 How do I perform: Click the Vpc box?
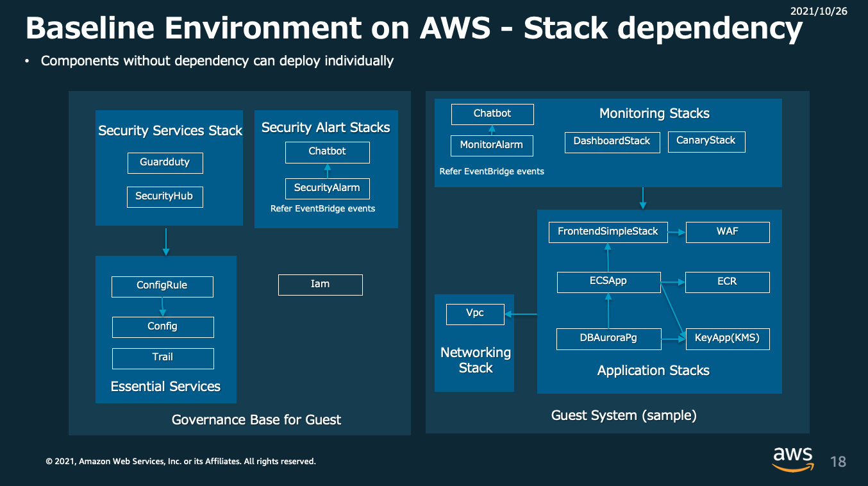(475, 314)
